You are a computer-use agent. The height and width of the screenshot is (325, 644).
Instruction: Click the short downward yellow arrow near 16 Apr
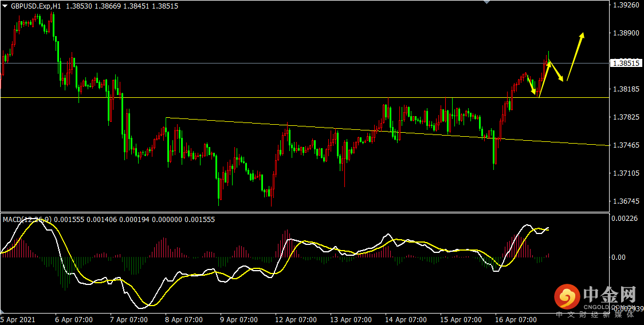click(x=532, y=85)
